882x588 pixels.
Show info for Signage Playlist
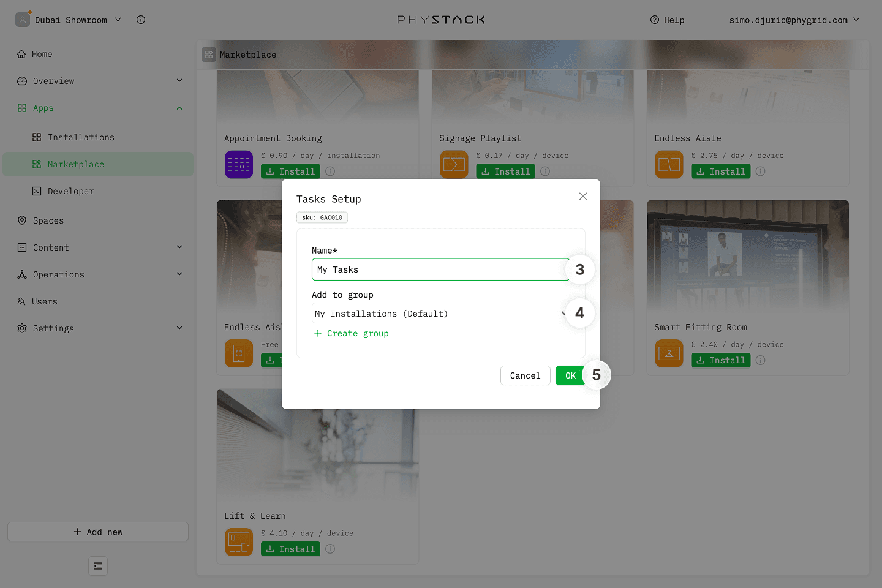pyautogui.click(x=545, y=171)
